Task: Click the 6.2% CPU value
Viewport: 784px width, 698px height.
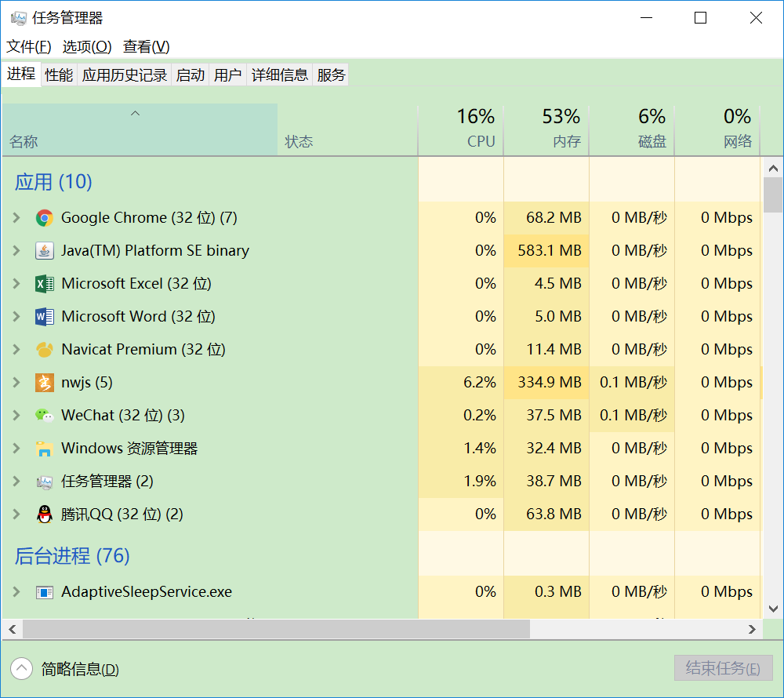Action: 480,383
